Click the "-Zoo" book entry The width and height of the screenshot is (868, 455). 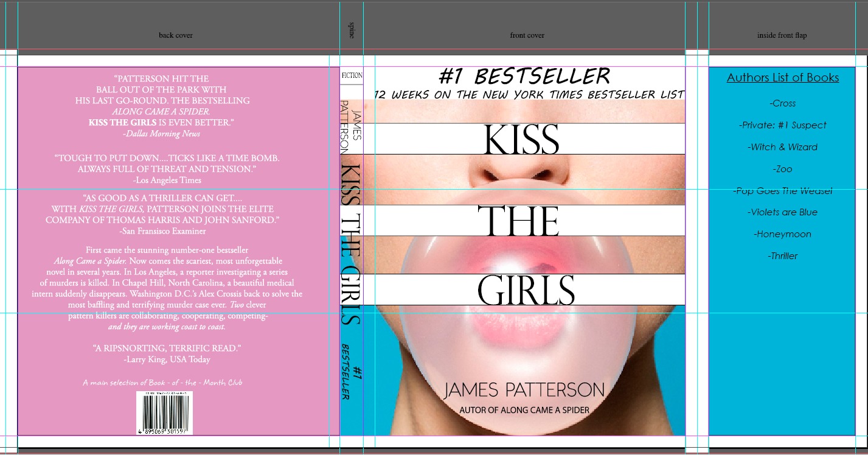[x=782, y=169]
